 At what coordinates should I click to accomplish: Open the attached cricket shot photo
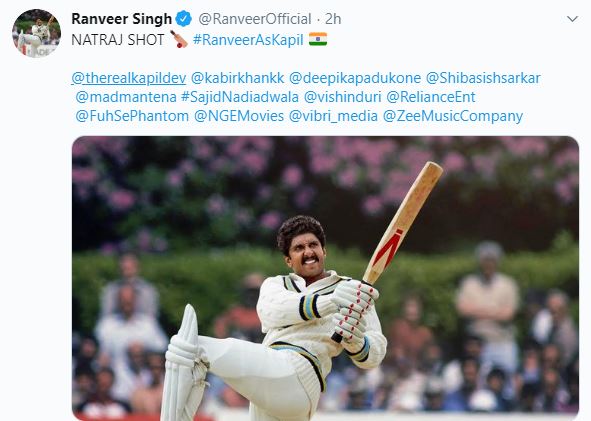click(x=325, y=278)
